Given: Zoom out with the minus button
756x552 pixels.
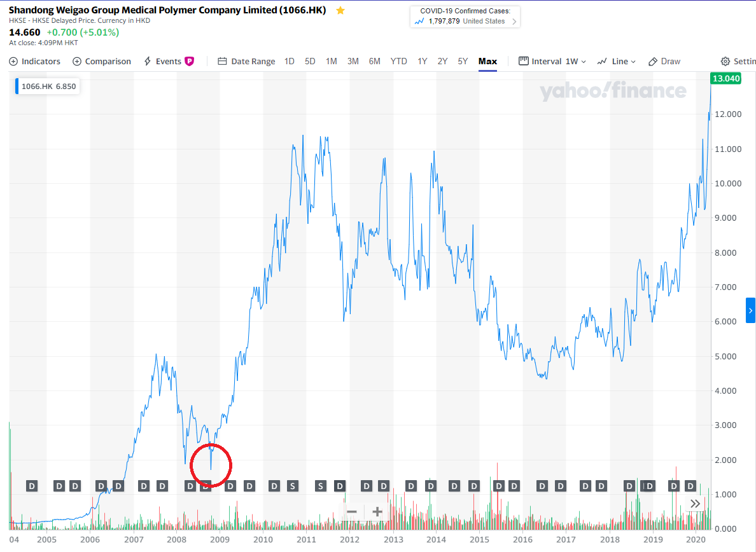Looking at the screenshot, I should coord(352,512).
